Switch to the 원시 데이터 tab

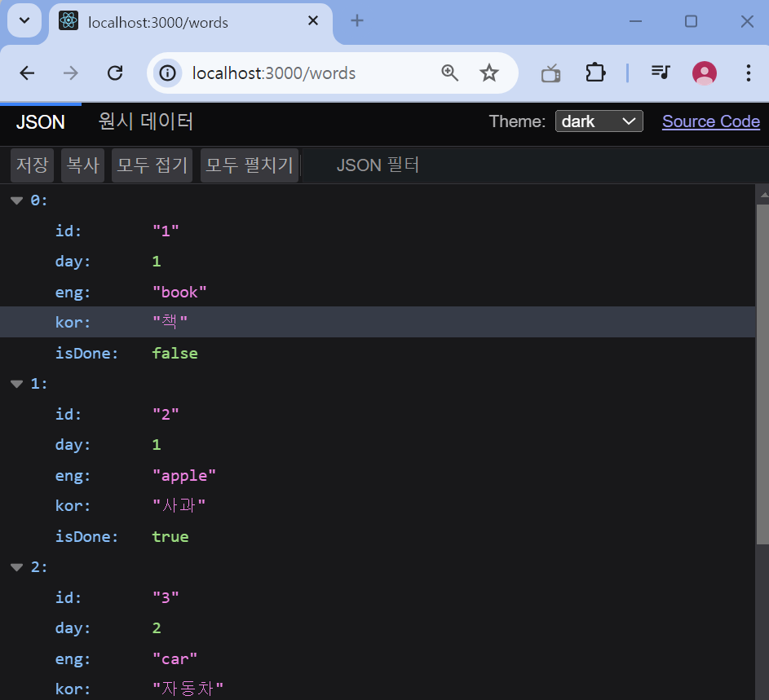click(x=146, y=121)
